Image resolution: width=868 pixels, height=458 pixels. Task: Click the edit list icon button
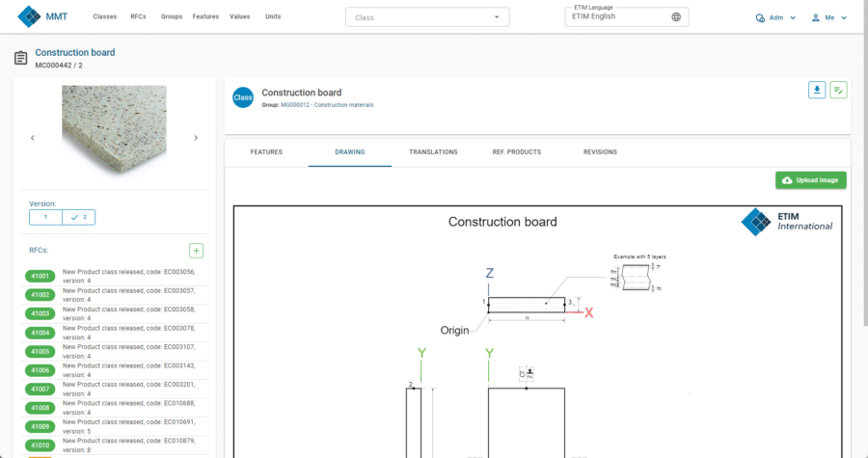coord(838,90)
